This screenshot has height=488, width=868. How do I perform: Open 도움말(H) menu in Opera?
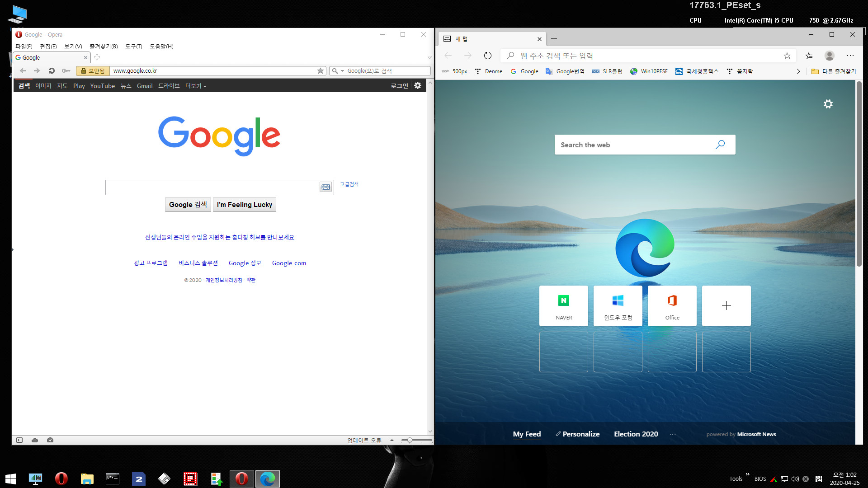click(161, 47)
